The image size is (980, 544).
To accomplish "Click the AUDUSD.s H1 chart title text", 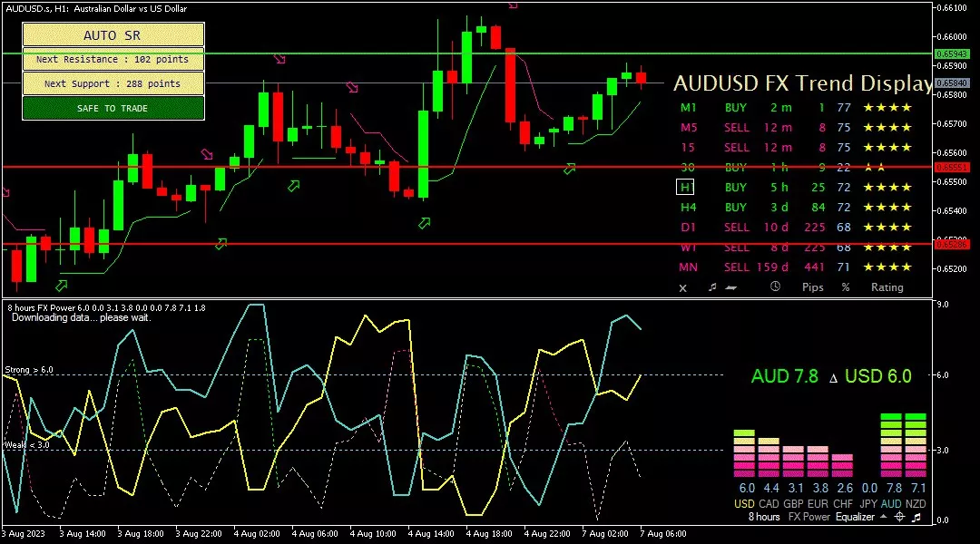I will [96, 9].
